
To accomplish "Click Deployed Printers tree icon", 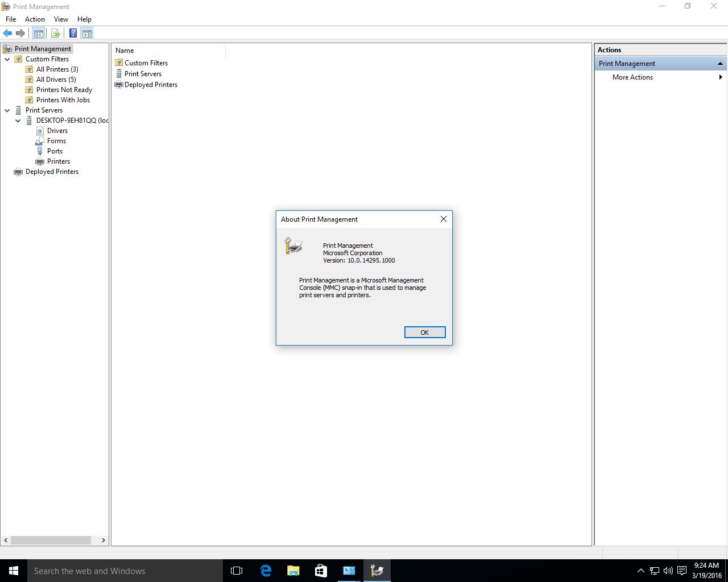I will 18,172.
